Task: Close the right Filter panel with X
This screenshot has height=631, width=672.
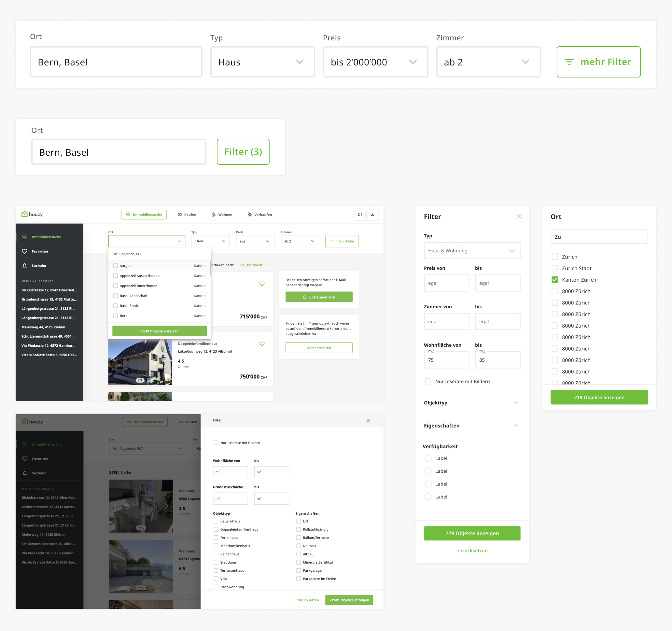Action: [x=519, y=216]
